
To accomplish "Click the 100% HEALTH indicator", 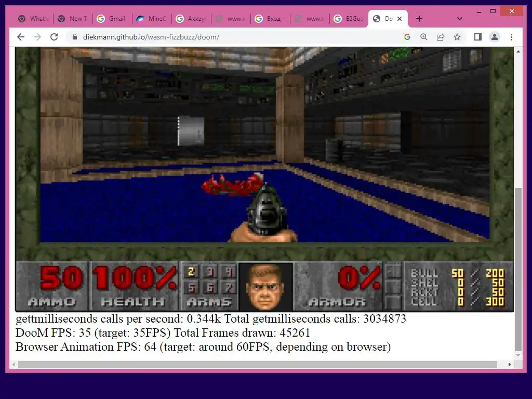I will pyautogui.click(x=134, y=286).
